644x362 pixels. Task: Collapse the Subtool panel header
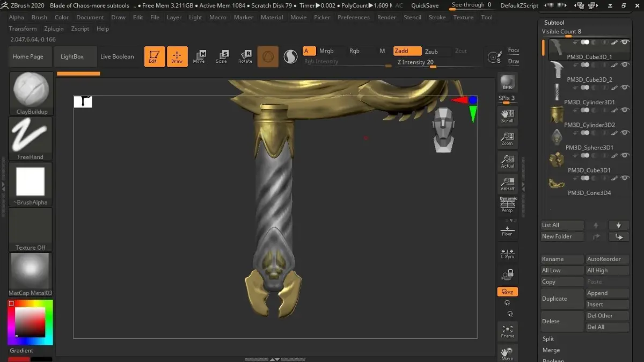554,23
